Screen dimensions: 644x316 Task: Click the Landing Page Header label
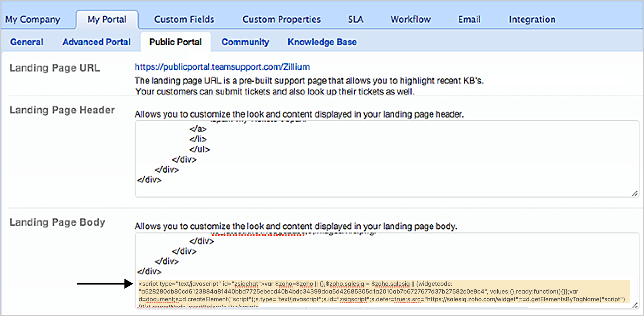62,110
